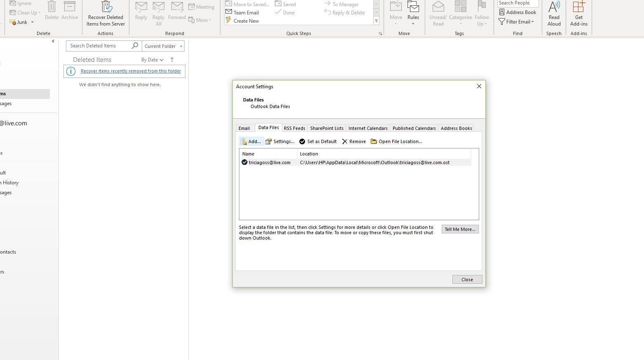Select Saved quick step
The image size is (644, 360).
[x=285, y=4]
